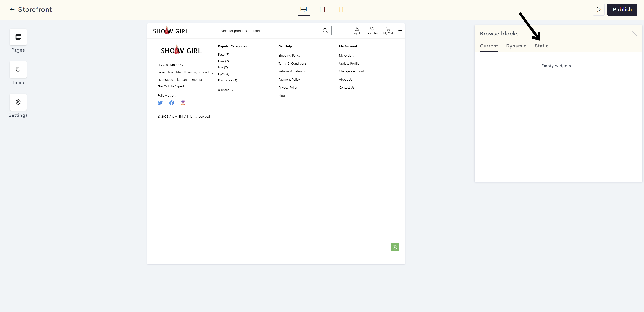Click the green WhatsApp chat button
Screen dimensions: 644x312
coord(395,247)
